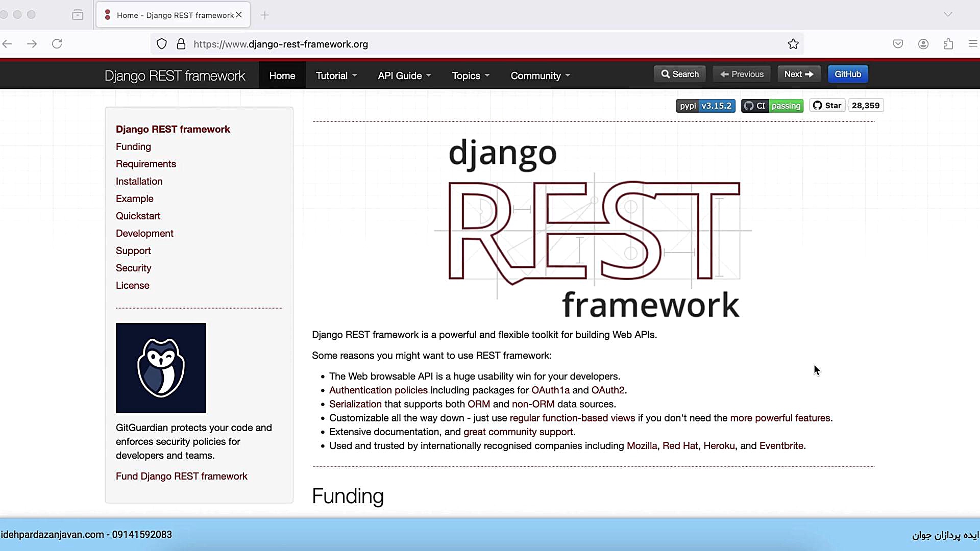Open the Serialization link
The height and width of the screenshot is (551, 980).
(355, 404)
